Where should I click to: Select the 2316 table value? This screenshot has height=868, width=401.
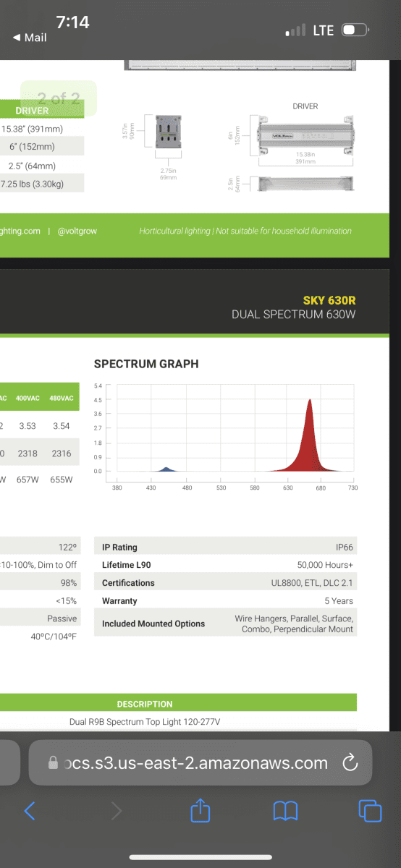(x=62, y=453)
